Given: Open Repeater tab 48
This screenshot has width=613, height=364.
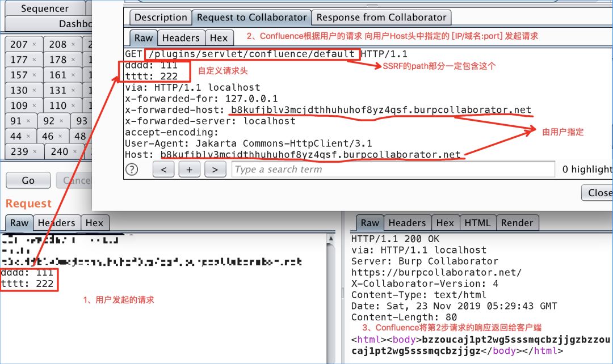Looking at the screenshot, I should [x=80, y=136].
